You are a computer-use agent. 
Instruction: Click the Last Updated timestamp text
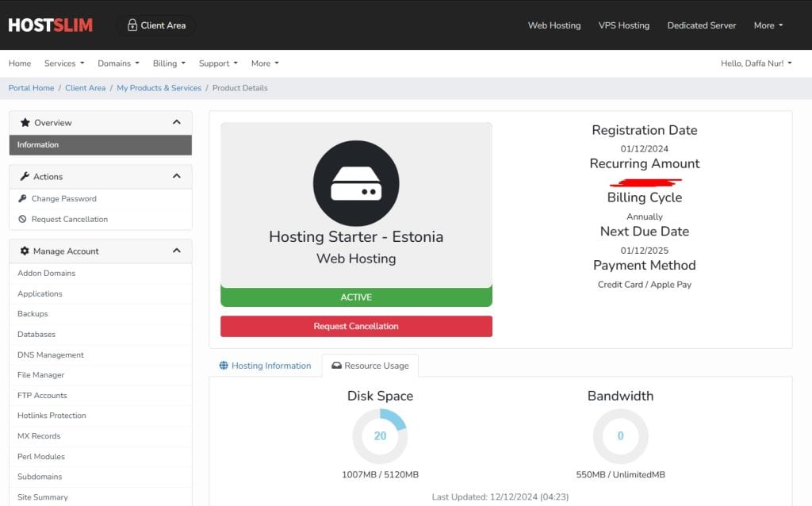[500, 496]
